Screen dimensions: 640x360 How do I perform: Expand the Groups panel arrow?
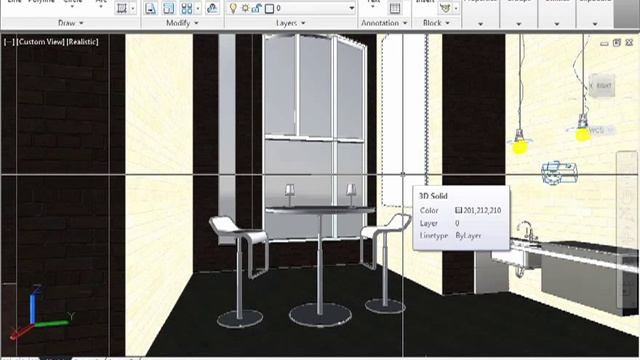[x=519, y=24]
